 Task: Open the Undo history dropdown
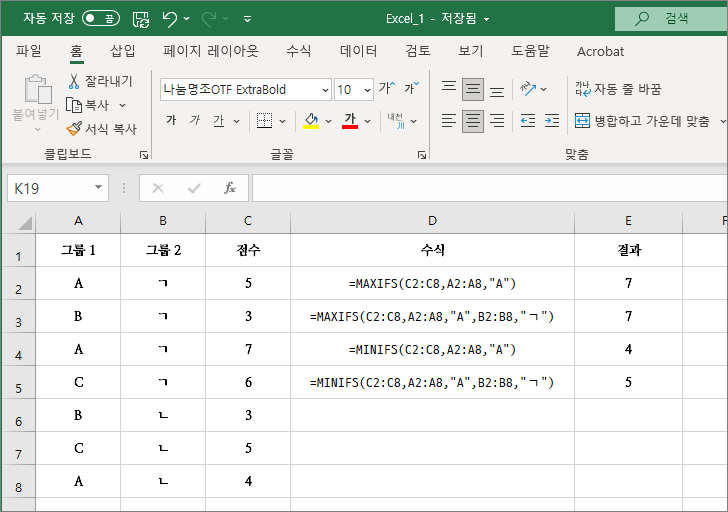click(x=187, y=19)
